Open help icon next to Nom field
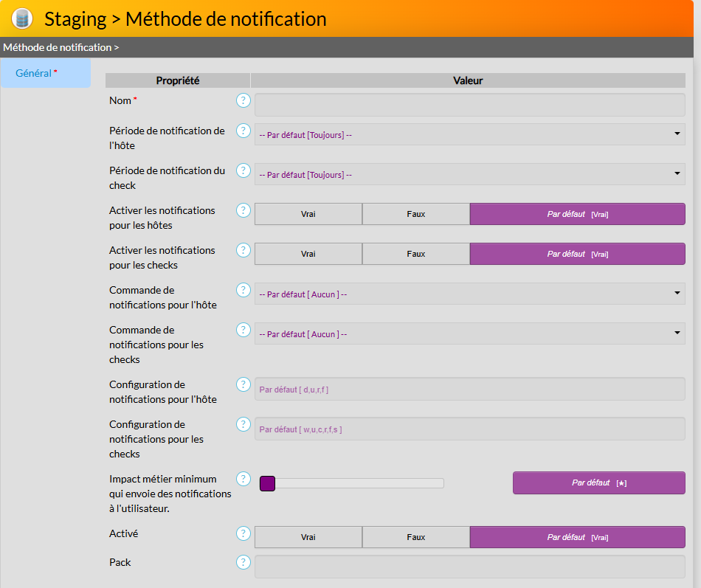 tap(244, 100)
